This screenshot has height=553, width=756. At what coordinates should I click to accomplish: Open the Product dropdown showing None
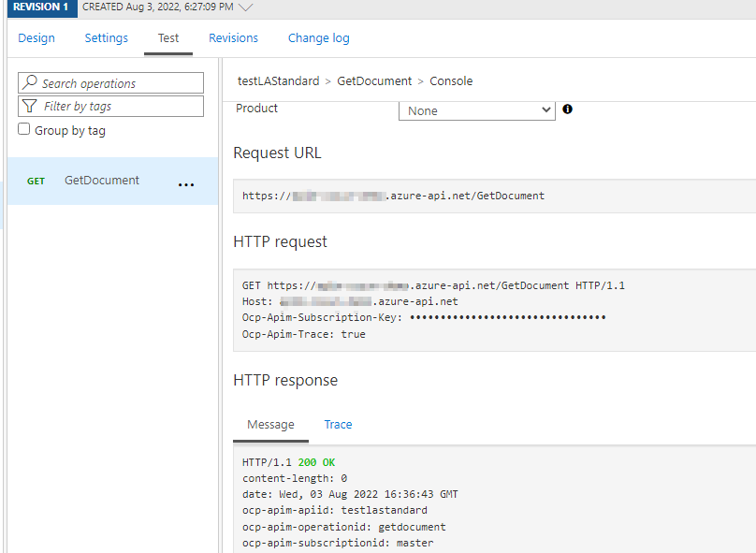click(x=477, y=110)
